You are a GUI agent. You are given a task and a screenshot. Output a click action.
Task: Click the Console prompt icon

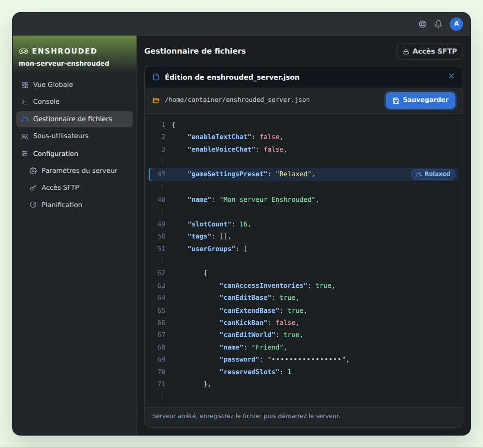(25, 101)
